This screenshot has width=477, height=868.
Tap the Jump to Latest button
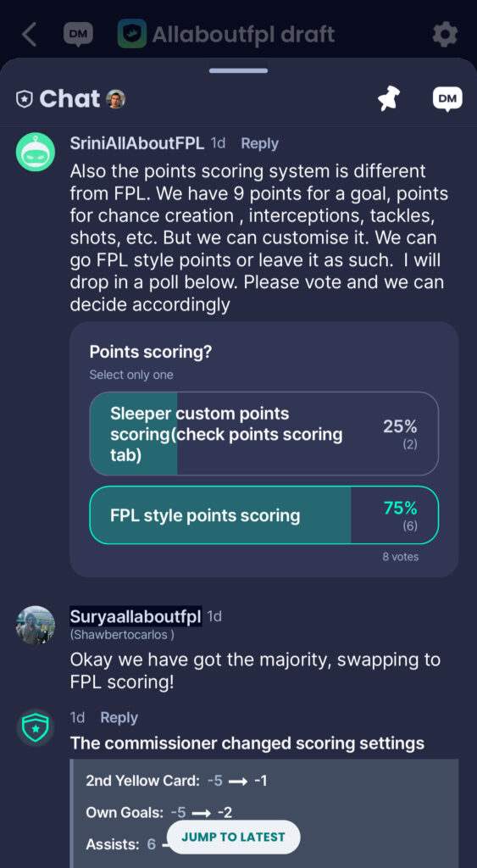coord(233,837)
